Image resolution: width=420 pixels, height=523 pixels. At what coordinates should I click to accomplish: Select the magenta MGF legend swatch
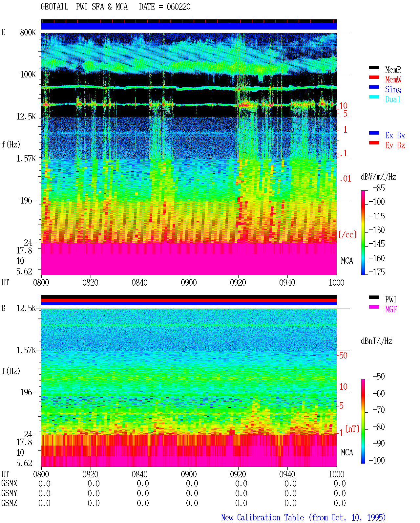click(x=374, y=307)
